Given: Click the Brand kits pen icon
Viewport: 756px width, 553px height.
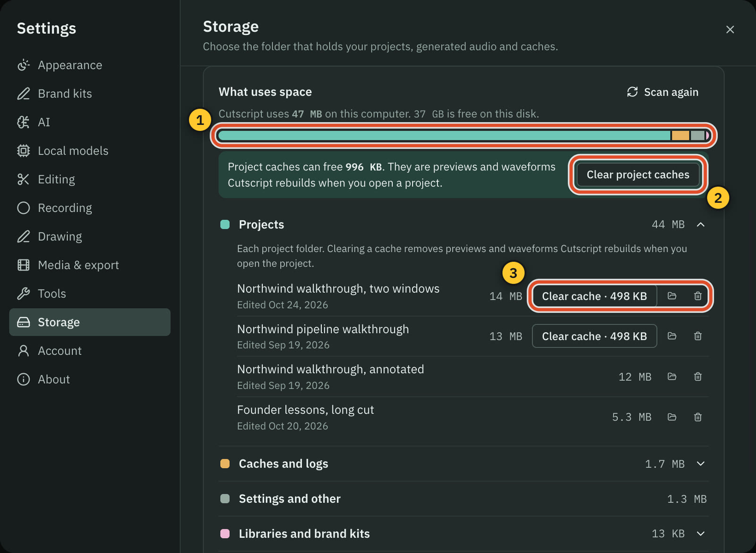Looking at the screenshot, I should [23, 94].
